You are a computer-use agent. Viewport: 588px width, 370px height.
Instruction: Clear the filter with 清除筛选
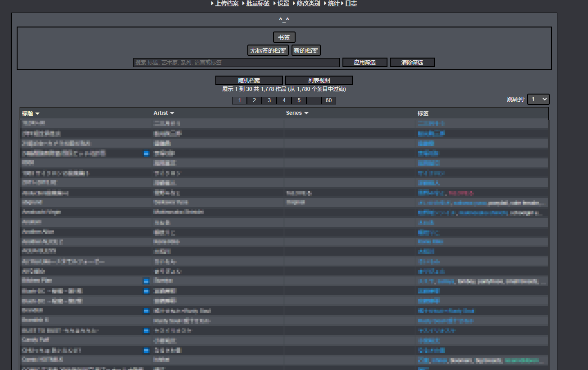pyautogui.click(x=412, y=63)
